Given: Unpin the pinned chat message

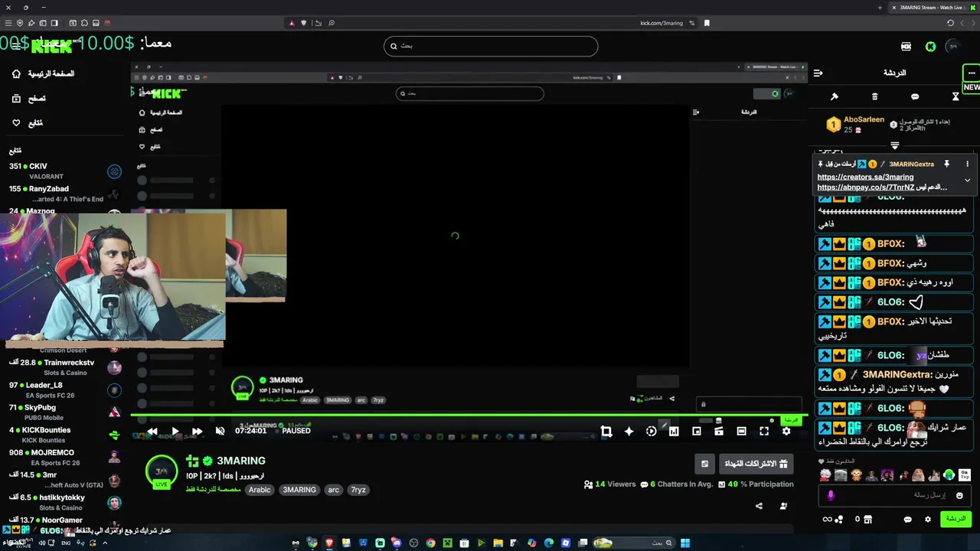Looking at the screenshot, I should (946, 164).
